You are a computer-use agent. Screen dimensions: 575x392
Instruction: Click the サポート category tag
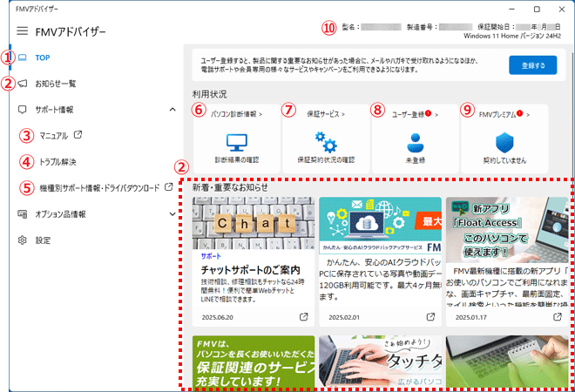pyautogui.click(x=211, y=256)
